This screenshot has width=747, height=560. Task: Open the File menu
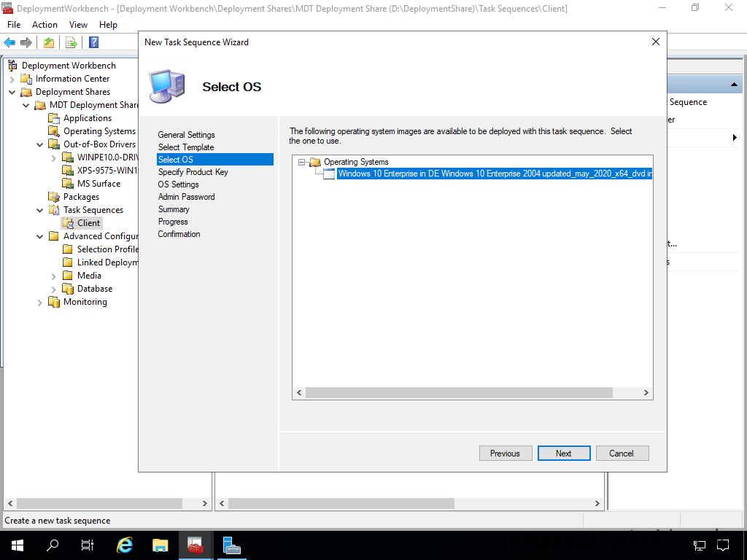14,25
